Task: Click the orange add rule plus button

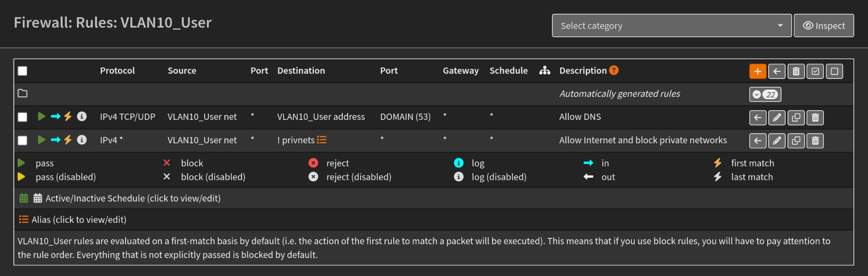Action: tap(758, 72)
